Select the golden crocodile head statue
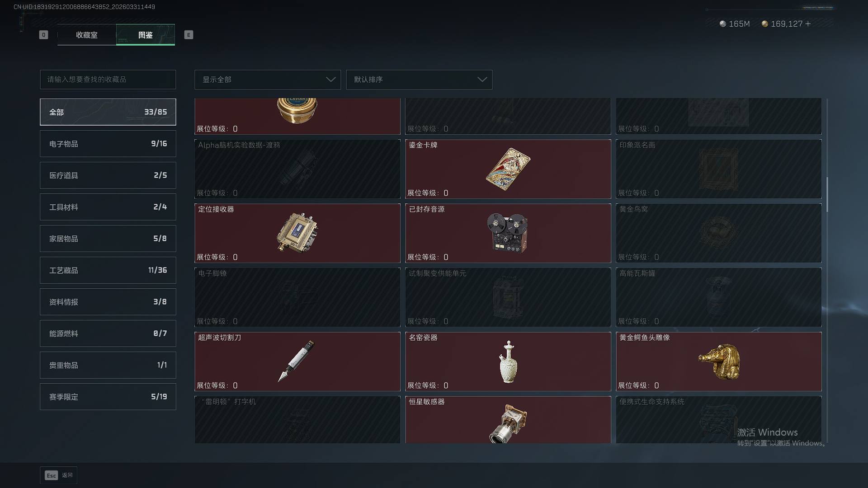The image size is (868, 488). tap(719, 361)
